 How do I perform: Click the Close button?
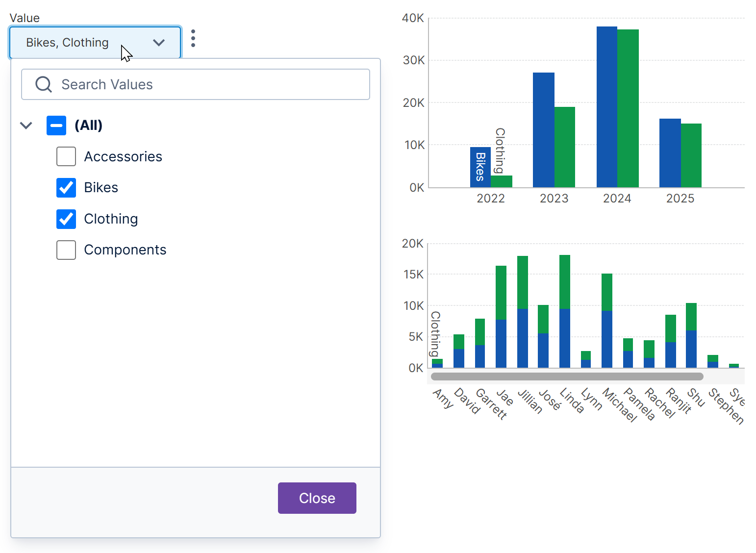(x=317, y=498)
